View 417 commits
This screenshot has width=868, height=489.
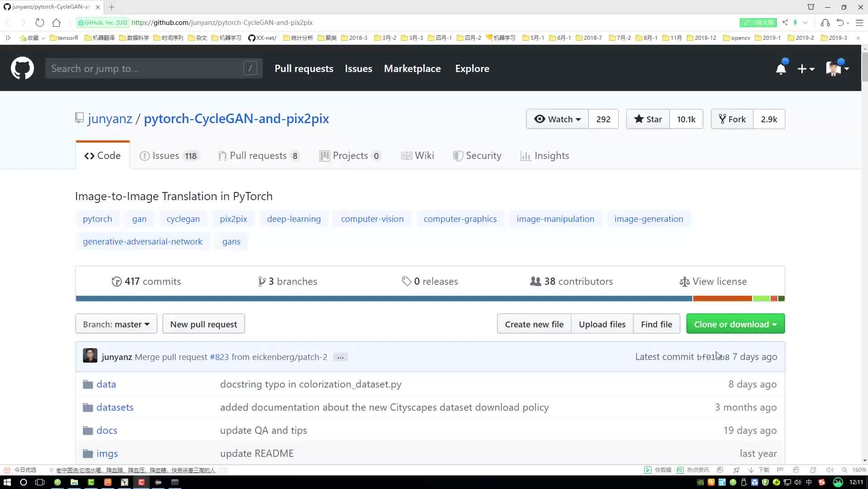pos(146,281)
